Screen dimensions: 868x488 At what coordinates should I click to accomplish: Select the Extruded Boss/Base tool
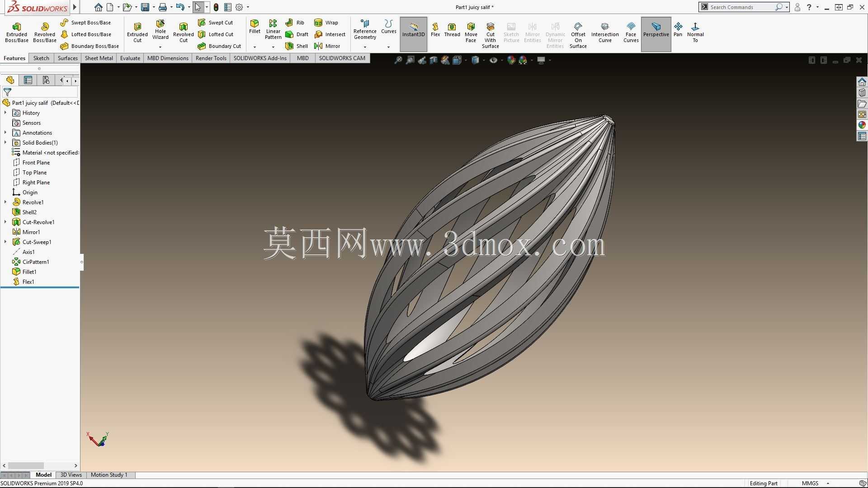[17, 33]
